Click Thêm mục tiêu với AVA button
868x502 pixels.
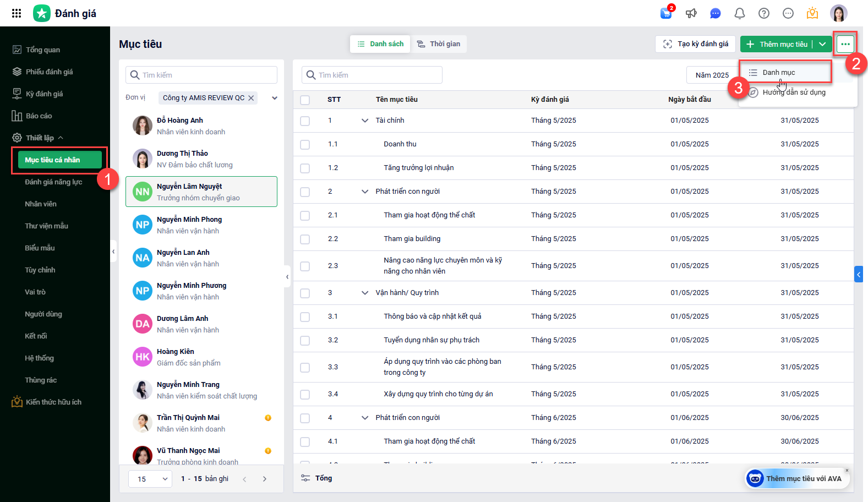click(x=797, y=478)
